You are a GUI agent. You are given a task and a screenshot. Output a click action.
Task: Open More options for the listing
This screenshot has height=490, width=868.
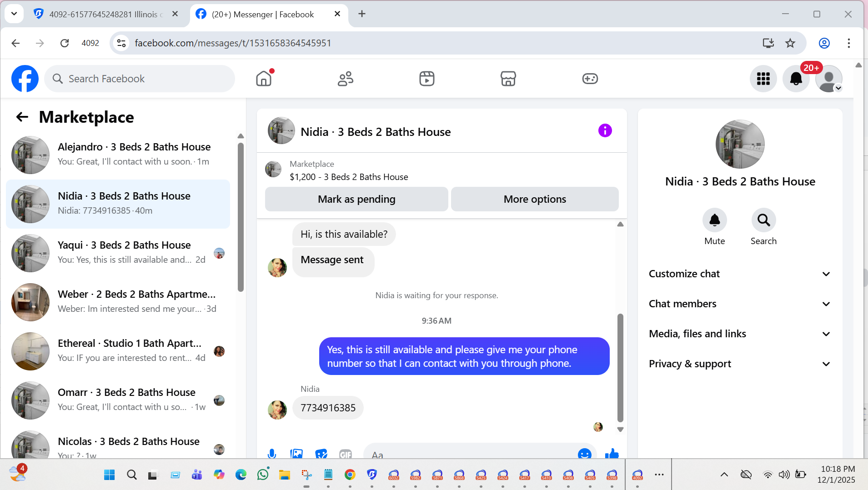point(535,199)
